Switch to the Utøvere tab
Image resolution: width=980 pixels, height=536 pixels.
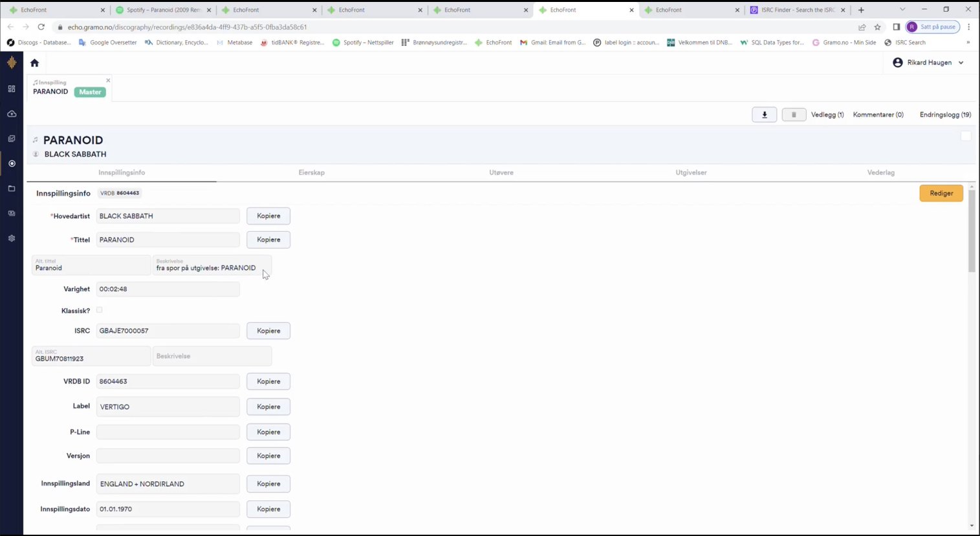point(501,173)
